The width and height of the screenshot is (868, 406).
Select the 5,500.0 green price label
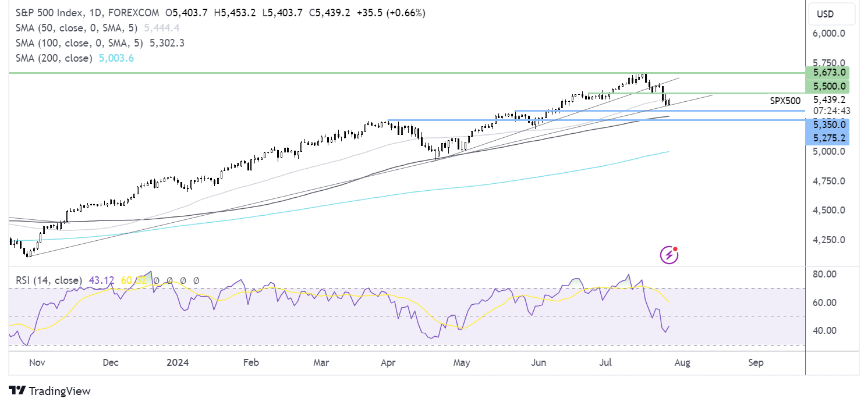tap(827, 87)
